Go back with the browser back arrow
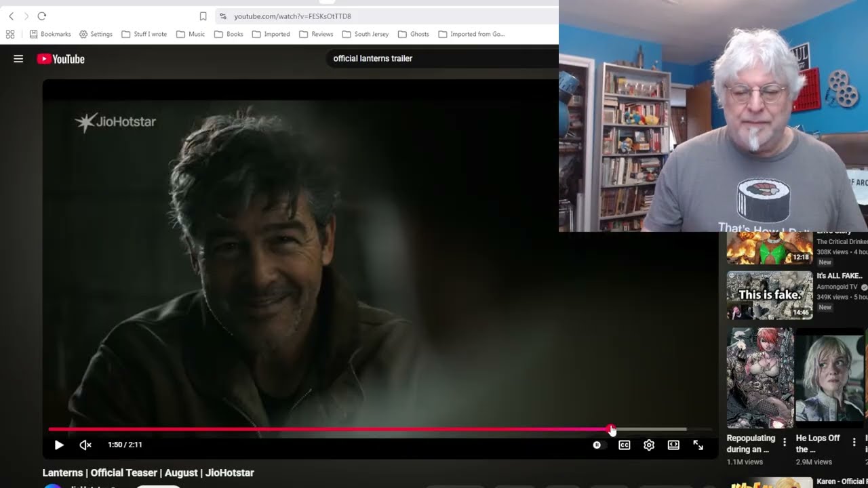Image resolution: width=868 pixels, height=488 pixels. click(x=11, y=16)
